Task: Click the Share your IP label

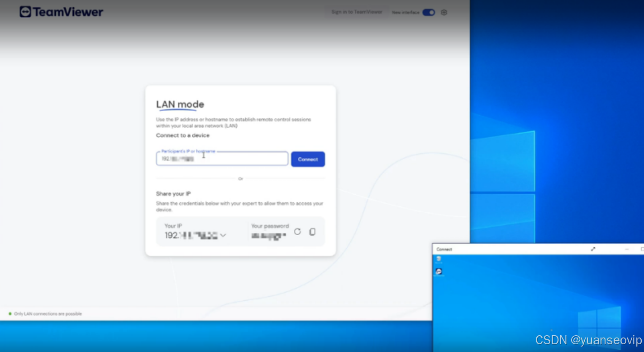Action: click(173, 194)
